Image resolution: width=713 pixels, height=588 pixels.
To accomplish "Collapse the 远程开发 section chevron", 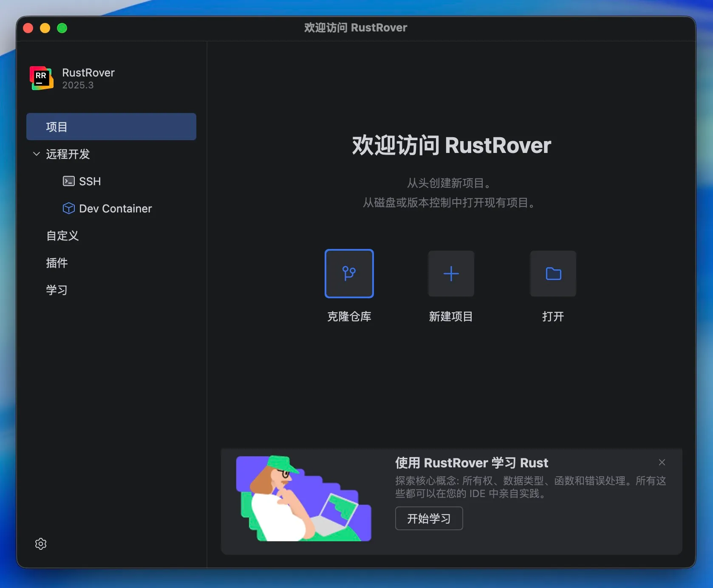I will pos(37,154).
